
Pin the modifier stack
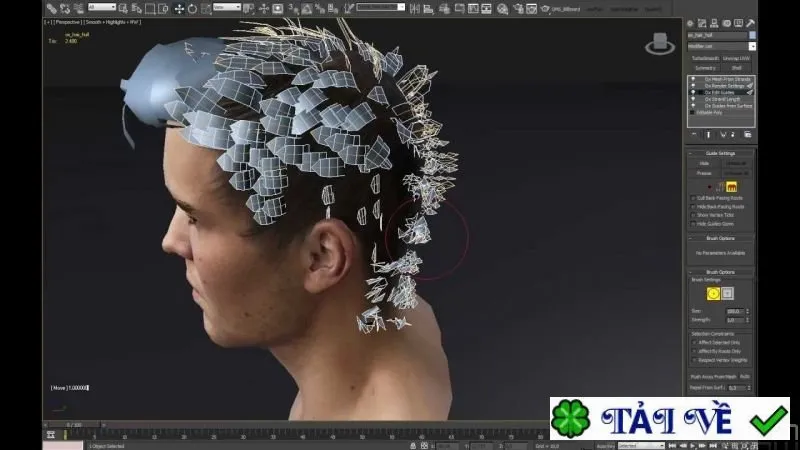694,135
